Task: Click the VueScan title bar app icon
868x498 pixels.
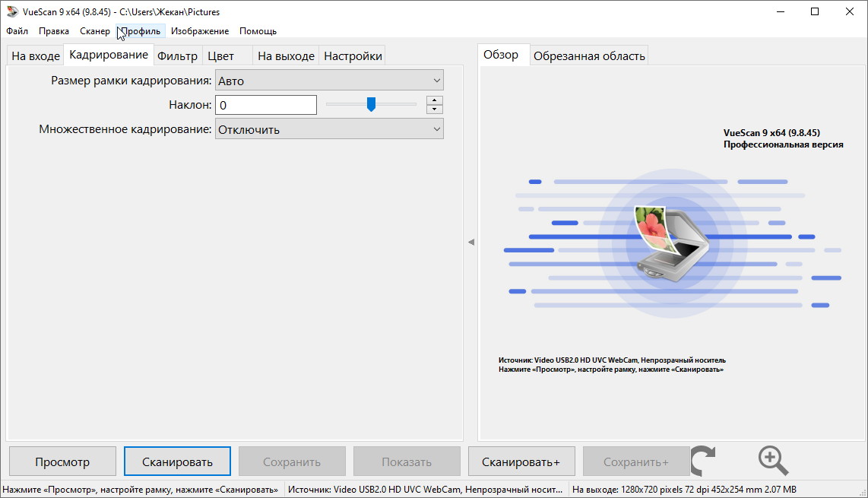Action: point(11,11)
